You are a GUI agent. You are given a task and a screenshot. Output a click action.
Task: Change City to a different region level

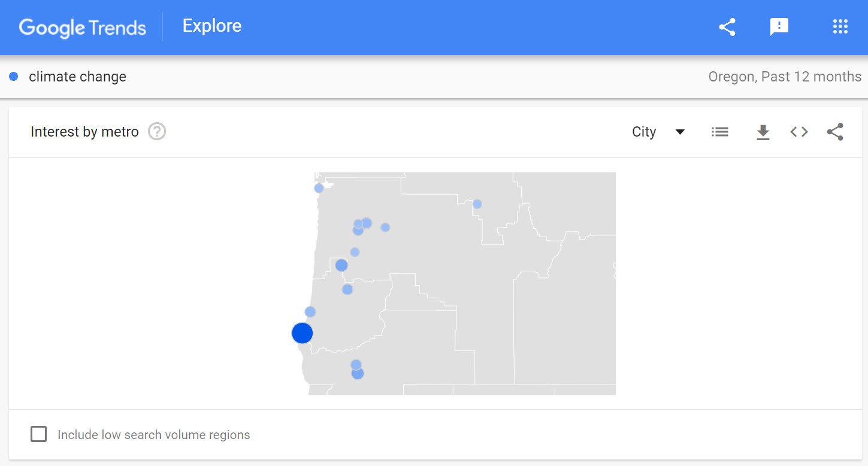click(657, 132)
